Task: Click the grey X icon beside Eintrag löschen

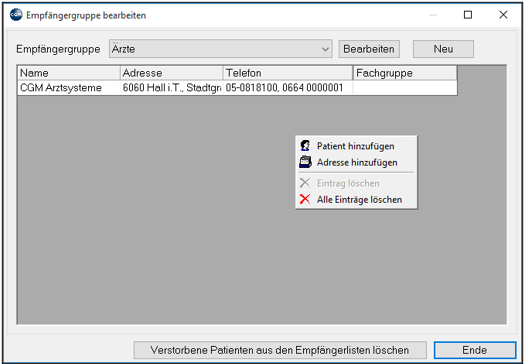Action: click(x=305, y=183)
